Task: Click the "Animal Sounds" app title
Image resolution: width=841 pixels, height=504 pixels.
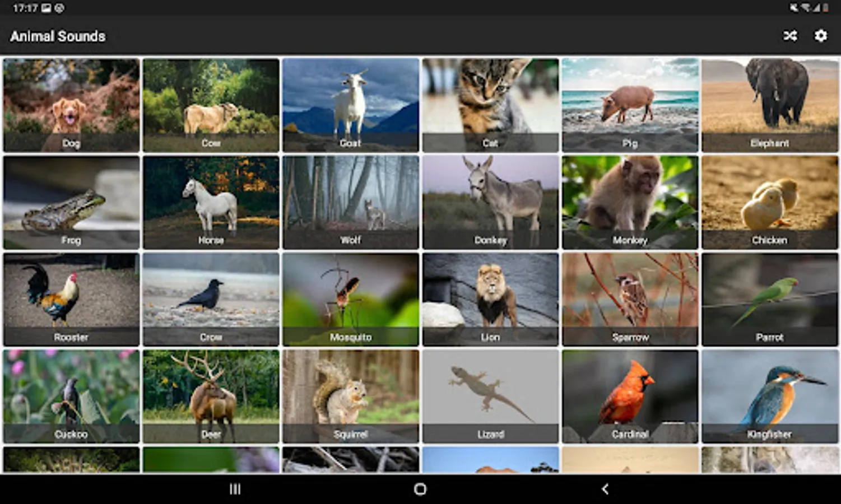Action: pos(58,36)
